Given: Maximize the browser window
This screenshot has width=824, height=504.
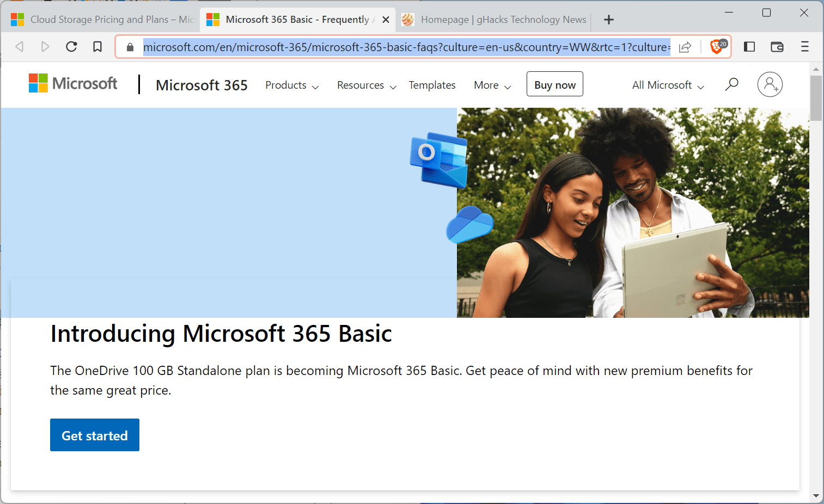Looking at the screenshot, I should (x=766, y=12).
